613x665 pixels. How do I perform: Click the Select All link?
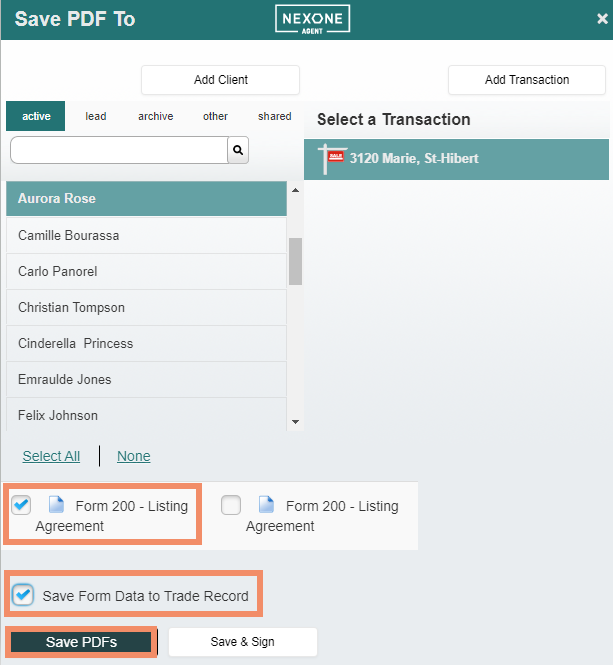[51, 456]
